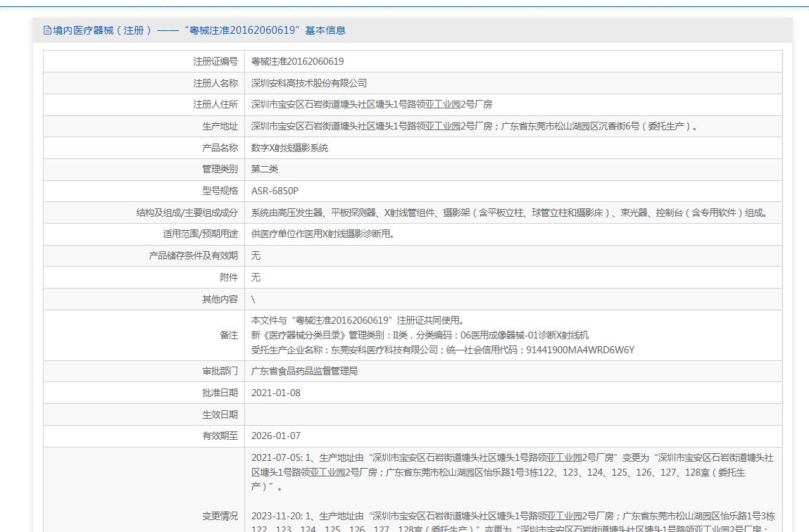Click the 注册人住所 address value
The image size is (809, 532).
tap(371, 105)
